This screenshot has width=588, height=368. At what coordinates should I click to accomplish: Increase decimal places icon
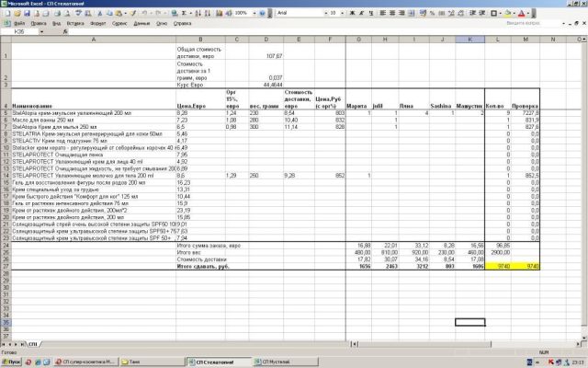tap(451, 13)
